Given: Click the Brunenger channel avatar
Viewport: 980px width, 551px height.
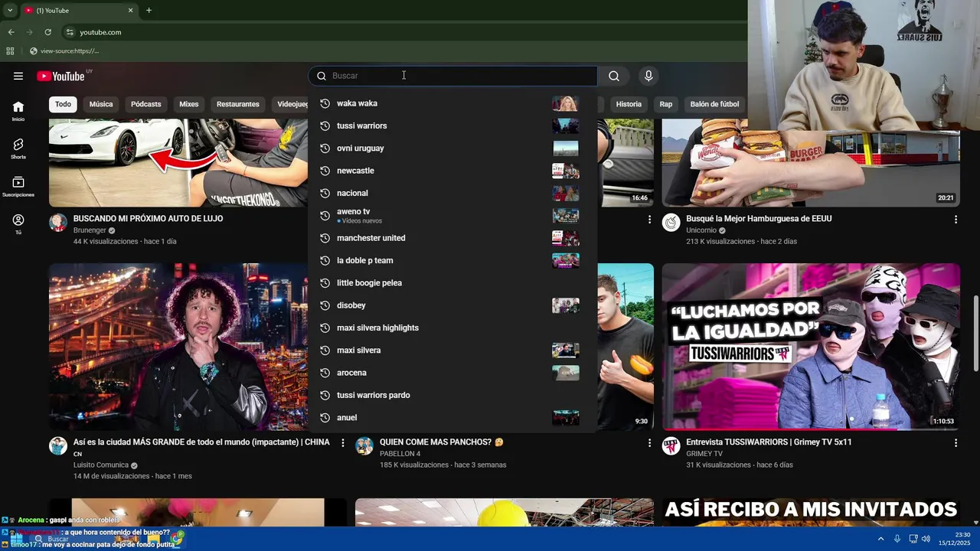Looking at the screenshot, I should 58,223.
